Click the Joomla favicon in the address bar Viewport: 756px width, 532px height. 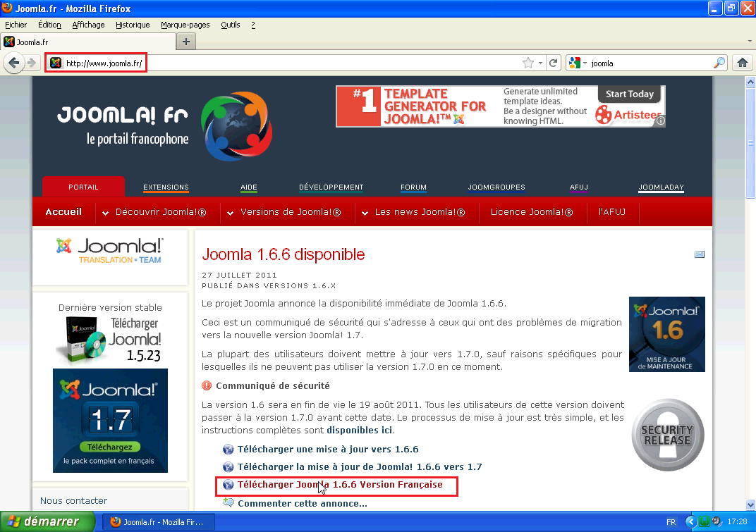click(56, 63)
